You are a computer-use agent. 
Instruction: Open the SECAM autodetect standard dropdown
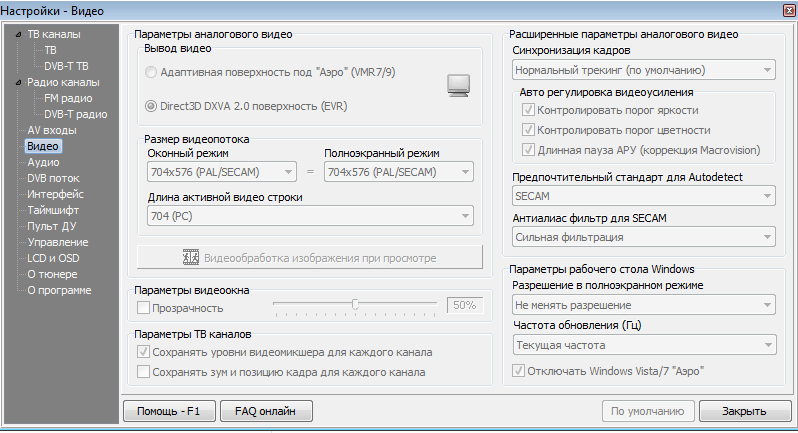643,196
